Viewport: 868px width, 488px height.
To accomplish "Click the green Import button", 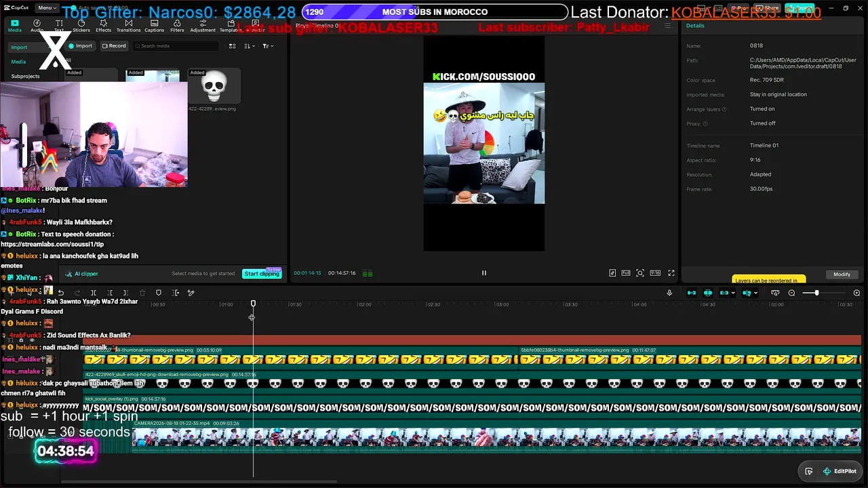I will point(80,46).
